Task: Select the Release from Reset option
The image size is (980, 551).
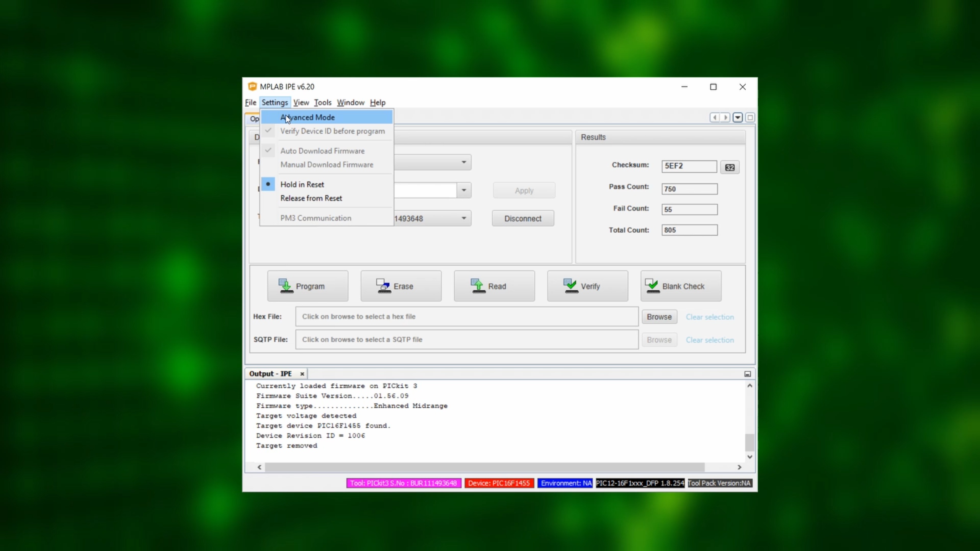Action: tap(311, 198)
